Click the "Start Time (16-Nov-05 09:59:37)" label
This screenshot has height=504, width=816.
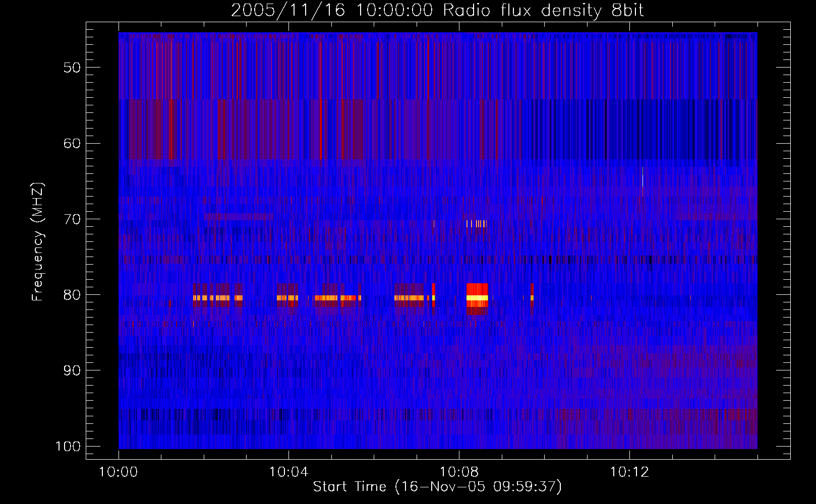pyautogui.click(x=437, y=487)
